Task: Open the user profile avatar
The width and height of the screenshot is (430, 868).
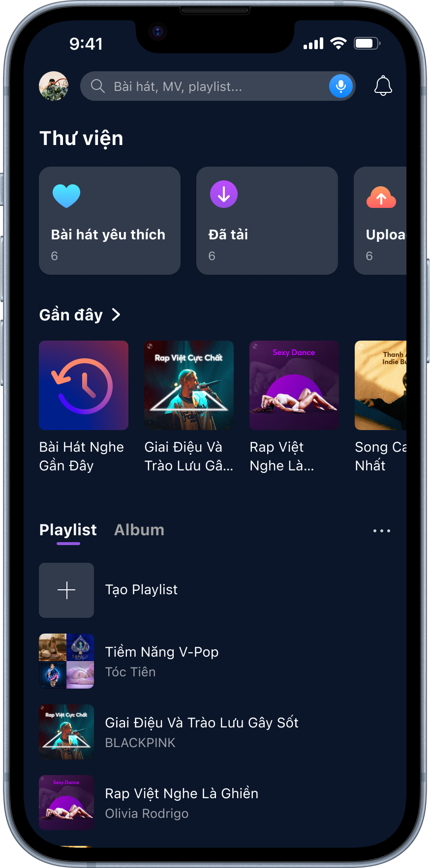Action: click(x=54, y=86)
